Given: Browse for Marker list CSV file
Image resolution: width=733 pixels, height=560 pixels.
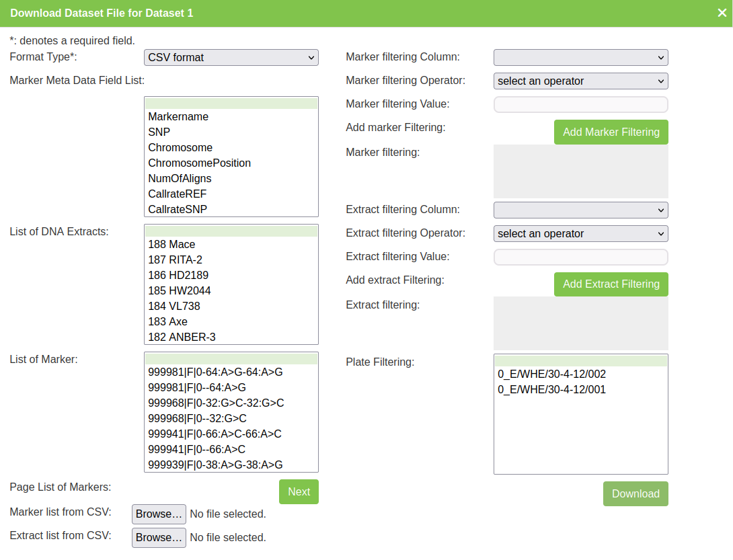Looking at the screenshot, I should pyautogui.click(x=159, y=514).
